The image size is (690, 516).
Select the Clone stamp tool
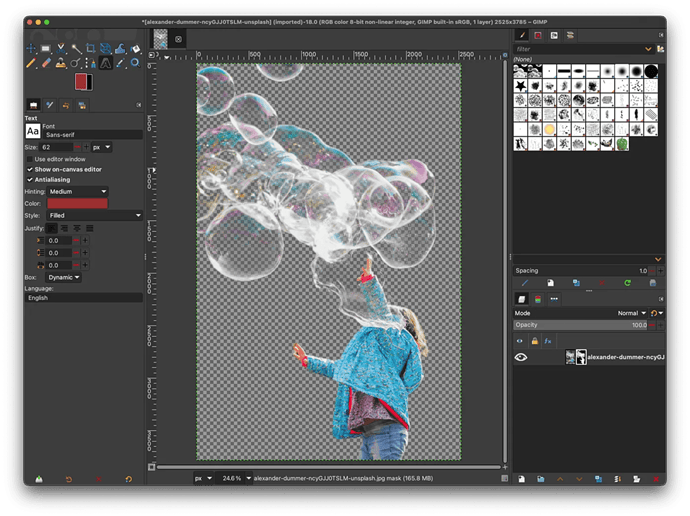61,63
